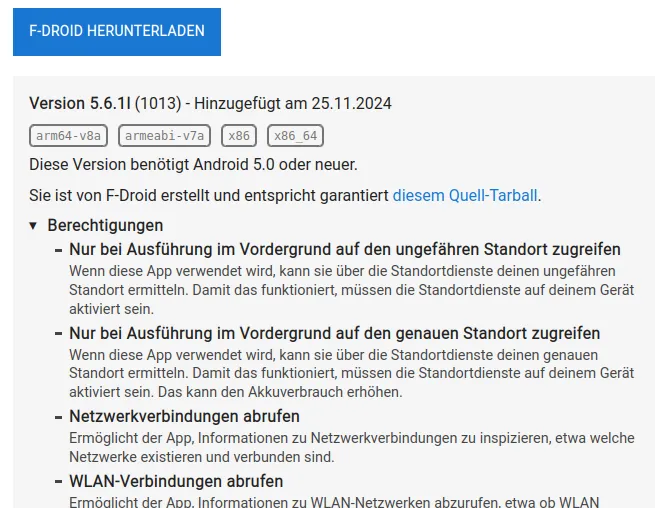Click the added date 25.11.2024

[351, 103]
